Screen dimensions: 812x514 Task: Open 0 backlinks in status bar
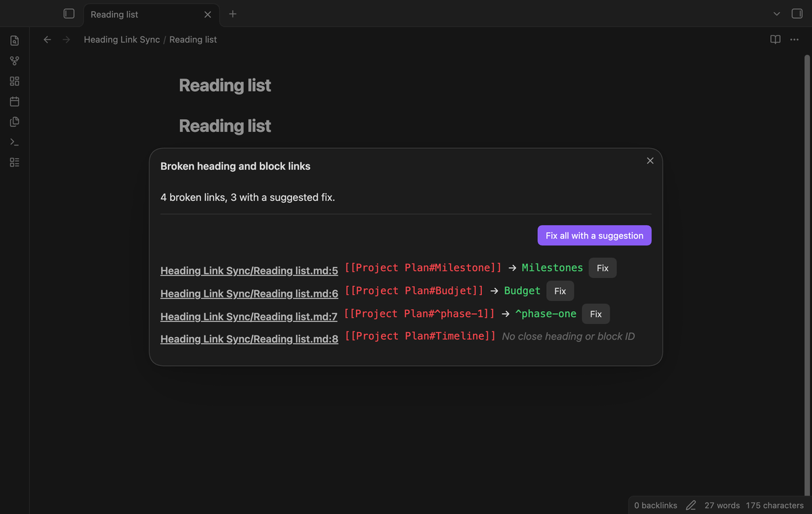[656, 505]
